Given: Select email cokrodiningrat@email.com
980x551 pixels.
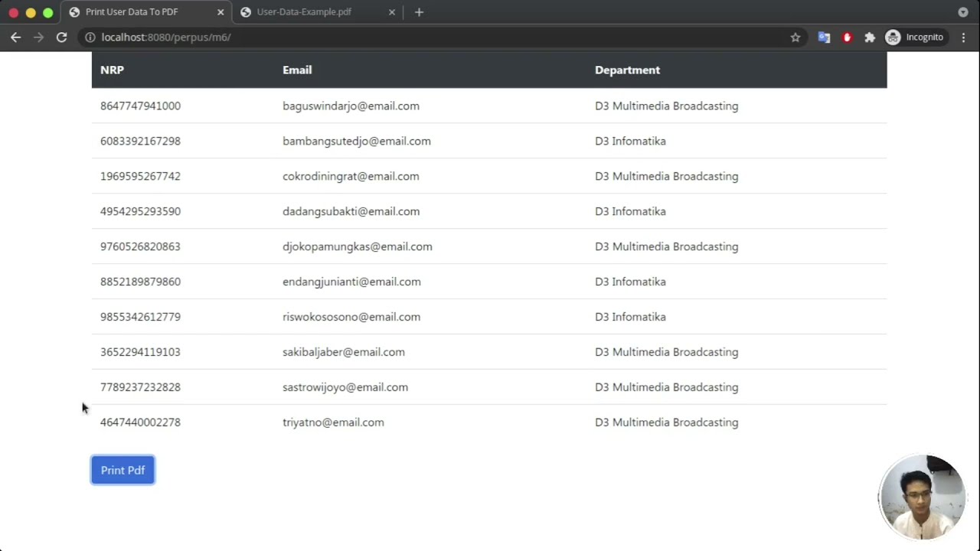Looking at the screenshot, I should tap(351, 176).
